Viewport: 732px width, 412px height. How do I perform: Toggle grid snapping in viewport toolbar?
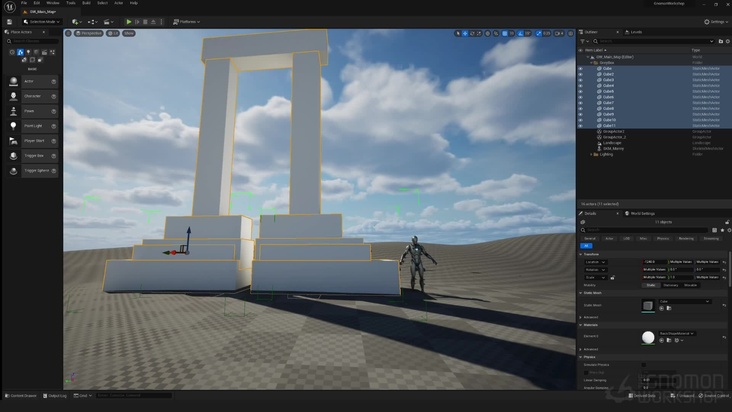(x=505, y=33)
